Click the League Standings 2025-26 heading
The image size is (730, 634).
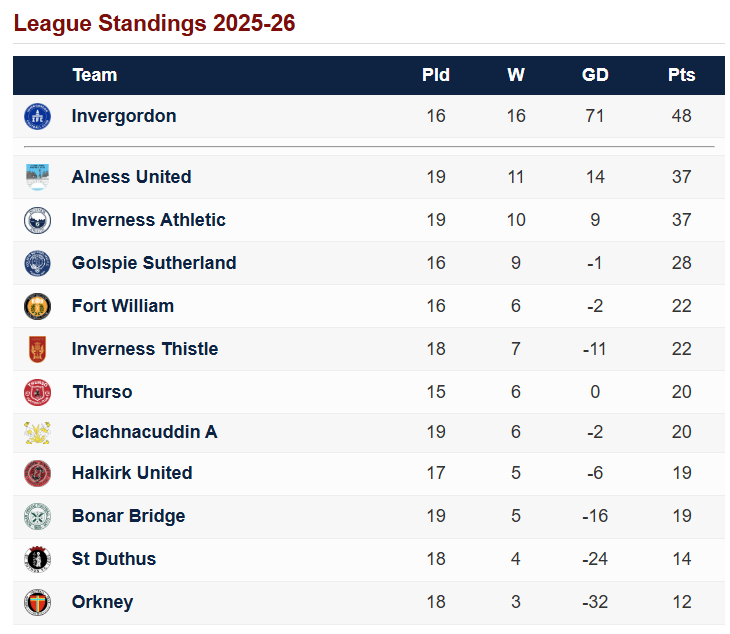(x=154, y=23)
